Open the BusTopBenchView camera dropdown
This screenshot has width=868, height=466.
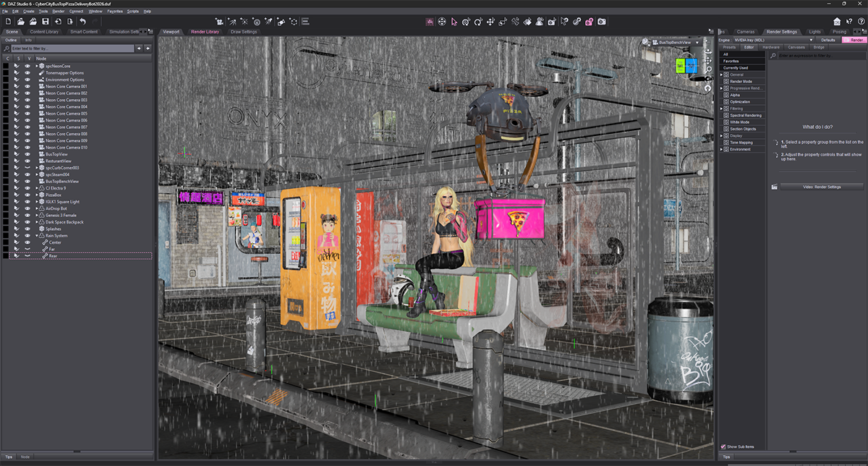pos(676,43)
